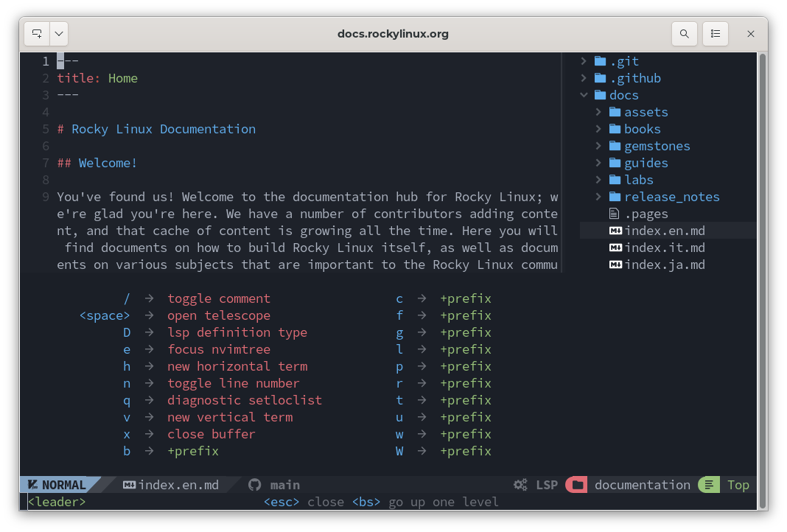Open the .pages file
This screenshot has width=787, height=532.
pyautogui.click(x=646, y=214)
